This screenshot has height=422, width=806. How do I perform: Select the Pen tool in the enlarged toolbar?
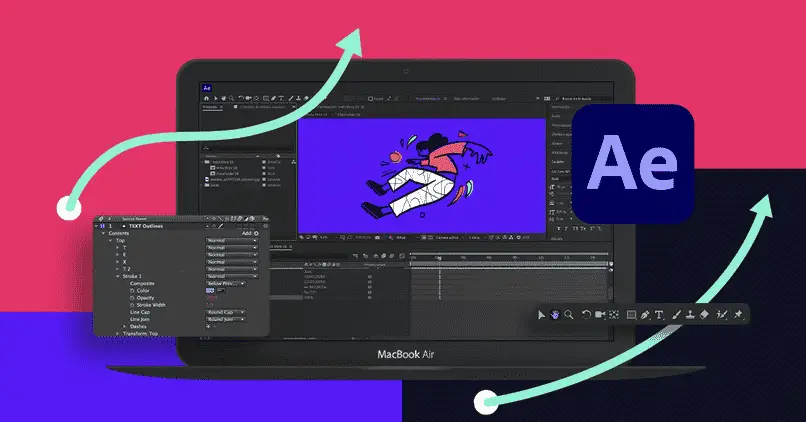pos(645,315)
